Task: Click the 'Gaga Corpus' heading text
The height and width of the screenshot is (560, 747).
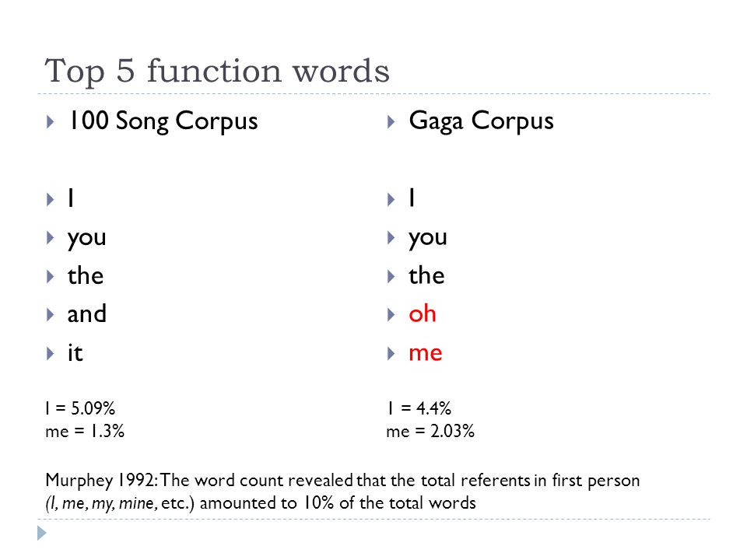Action: (x=481, y=121)
